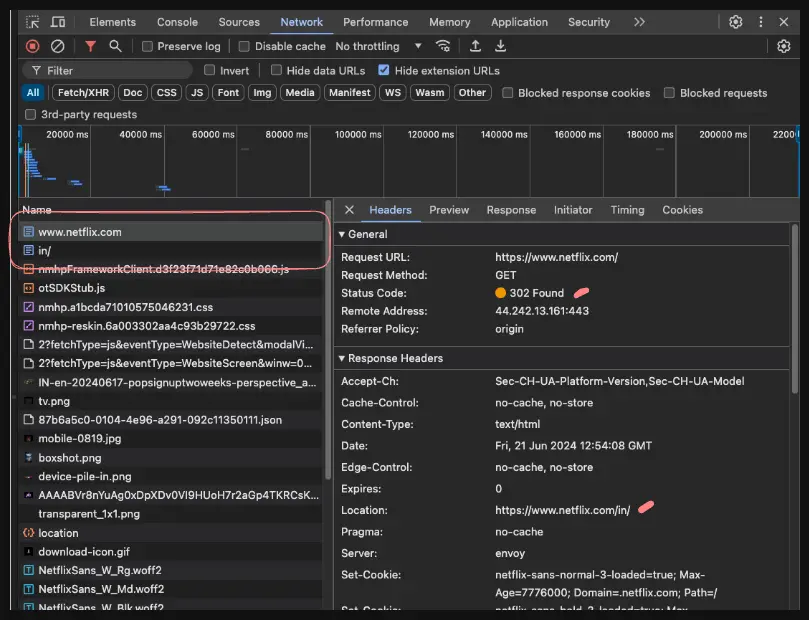Viewport: 809px width, 620px height.
Task: Filter requests by Fetch/XHR type
Action: click(x=83, y=92)
